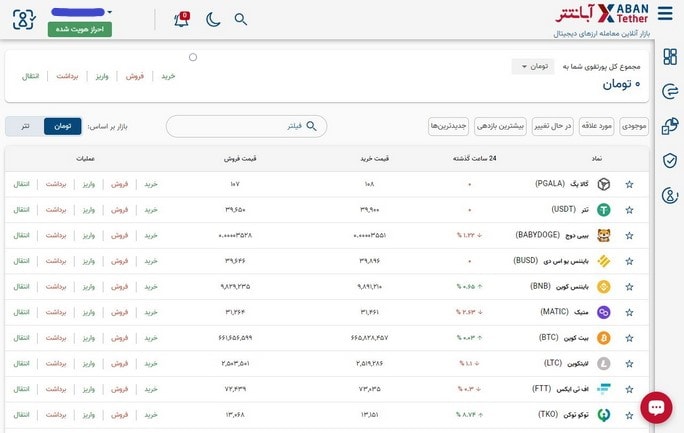Screen dimensions: 684x433
Task: Click the قیمت خرید column header
Action: coord(374,159)
